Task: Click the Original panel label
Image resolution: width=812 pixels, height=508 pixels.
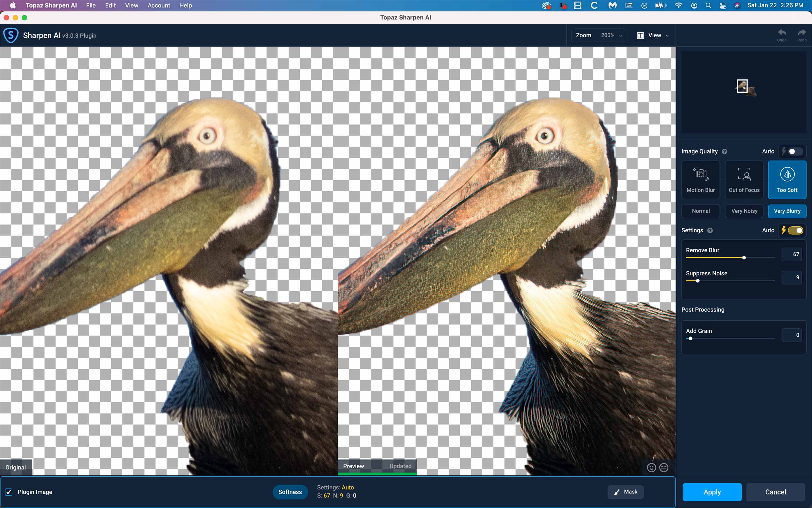Action: [x=15, y=467]
